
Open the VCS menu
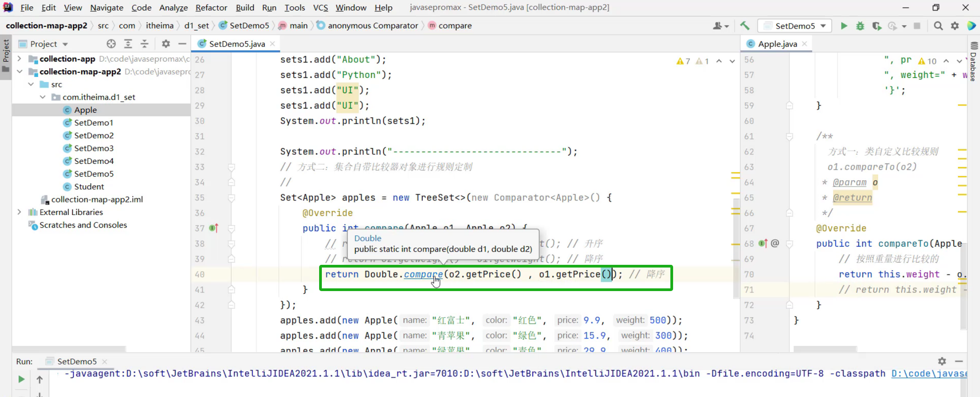320,8
